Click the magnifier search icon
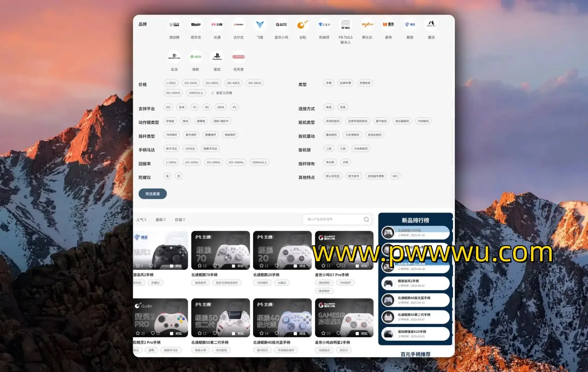This screenshot has height=372, width=588. point(366,219)
